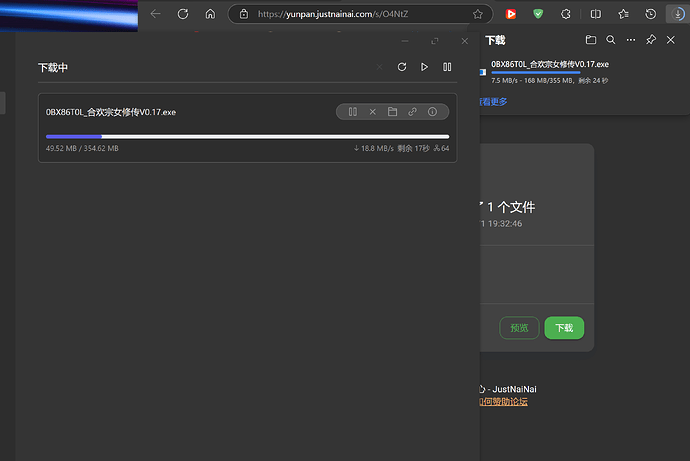
Task: Click the JustNaiNai footer text
Action: coord(514,389)
